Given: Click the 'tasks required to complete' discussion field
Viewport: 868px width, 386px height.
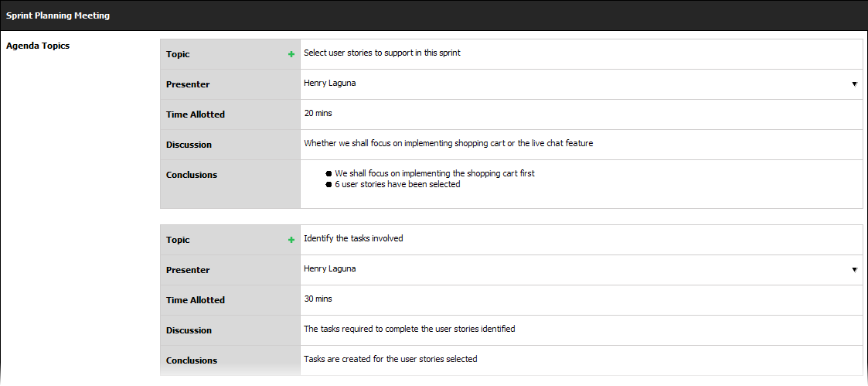Looking at the screenshot, I should tap(409, 329).
